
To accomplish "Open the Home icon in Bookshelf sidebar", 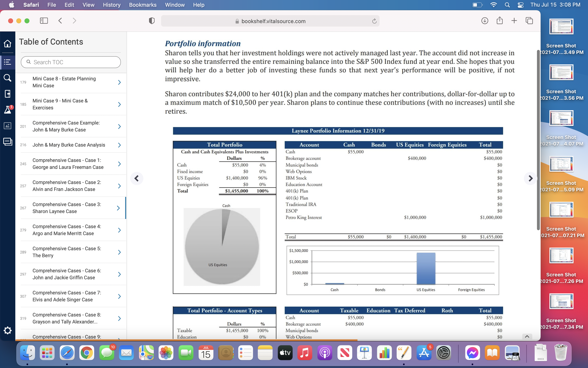I will [8, 43].
